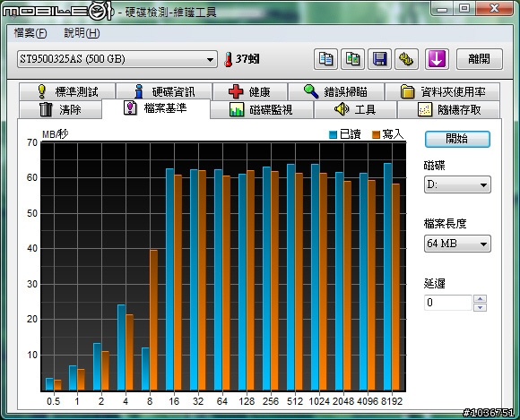
Task: Click the floppy disk save icon
Action: point(380,59)
